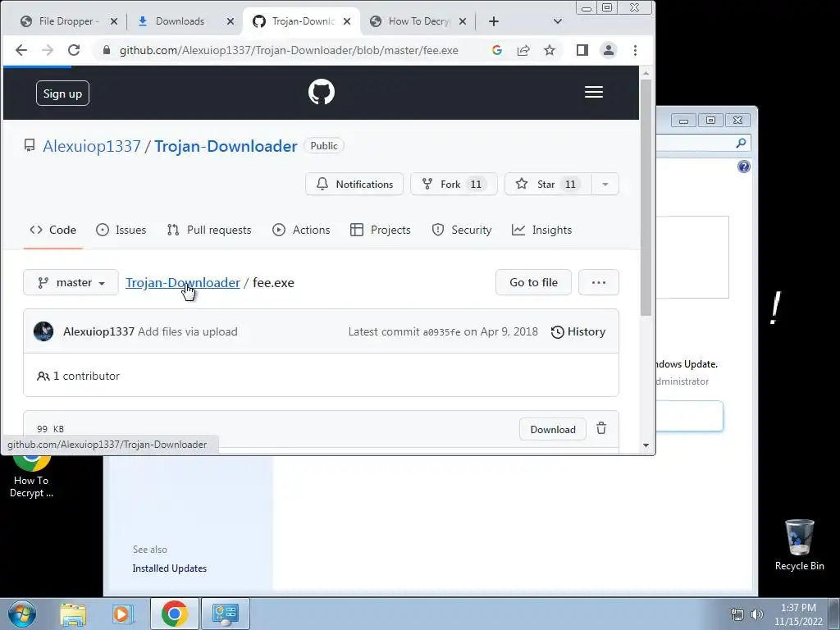Click the site lock icon

tap(107, 50)
